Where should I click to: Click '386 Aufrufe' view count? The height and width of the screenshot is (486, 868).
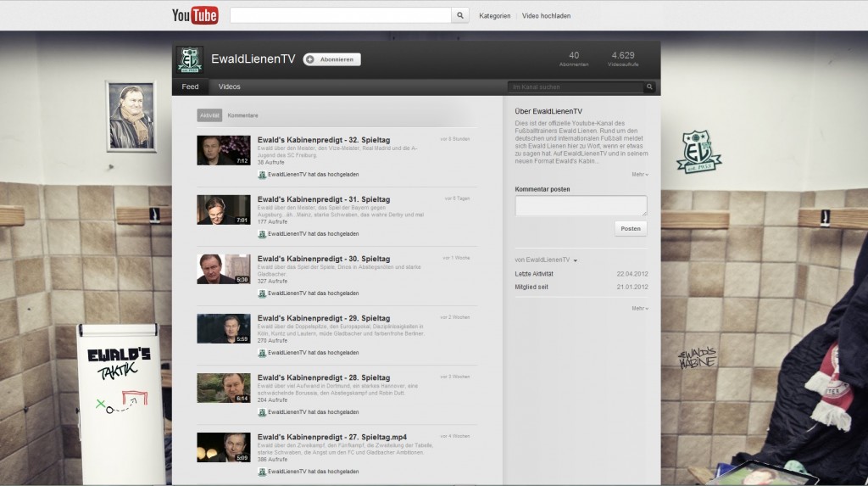(272, 460)
